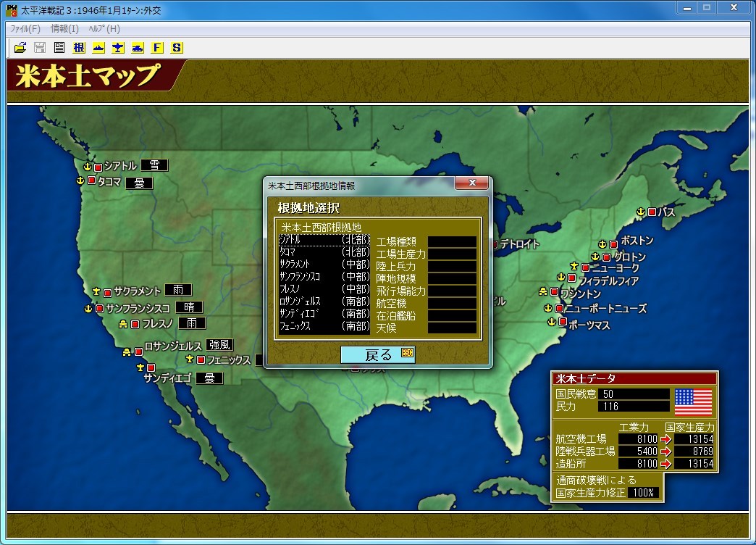Click the 晴 weather box next to サンフランシスコ
Viewport: 756px width, 545px height.
(x=189, y=307)
